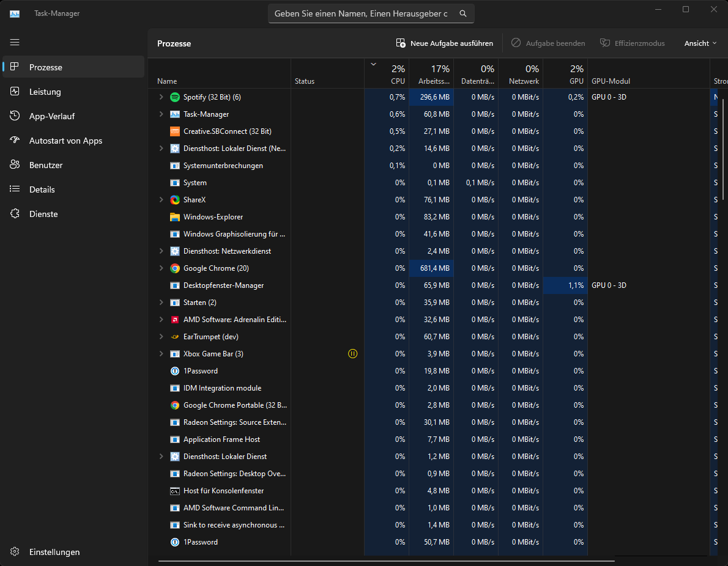Click Desktopfenster-Manager's 1,1% GPU cell
The width and height of the screenshot is (728, 566).
(565, 285)
